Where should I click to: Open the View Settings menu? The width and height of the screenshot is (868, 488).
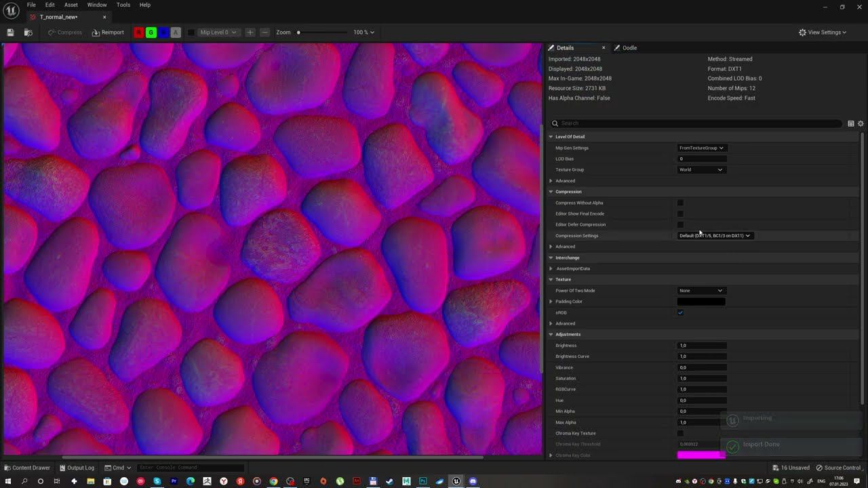tap(823, 33)
